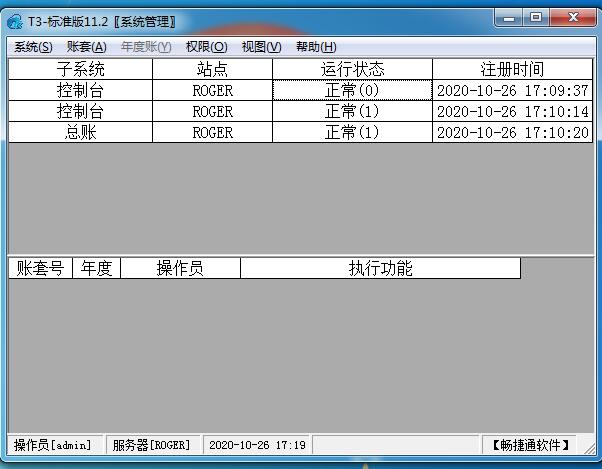
Task: Click ROGER in the 总账 row
Action: click(x=212, y=132)
